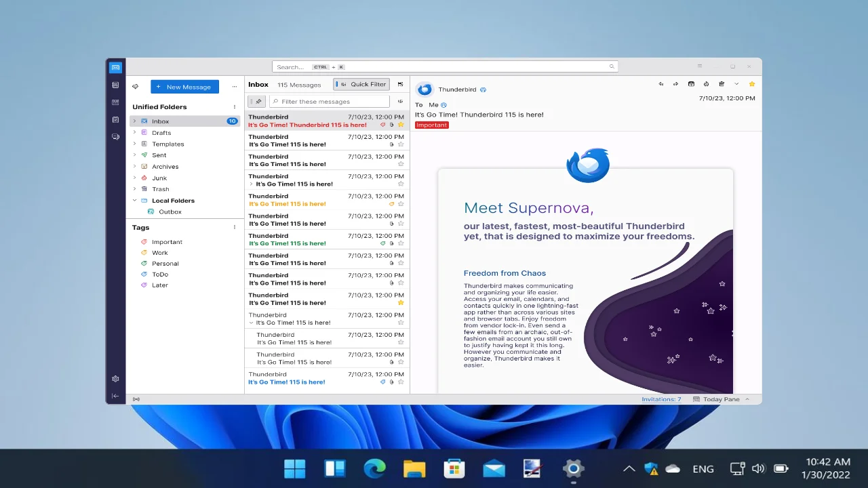
Task: Focus the global Search box
Action: click(445, 66)
